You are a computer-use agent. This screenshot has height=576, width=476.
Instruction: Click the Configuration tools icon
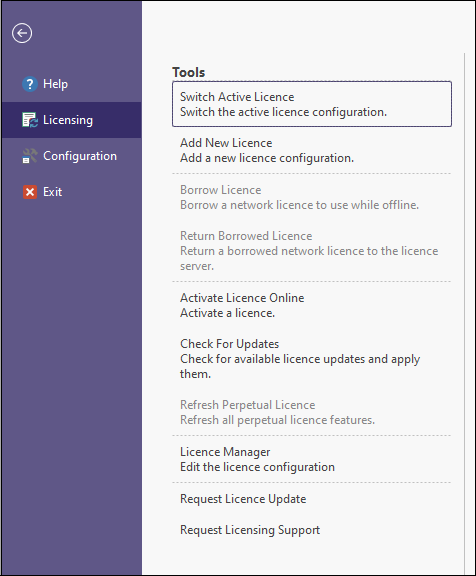pyautogui.click(x=30, y=156)
